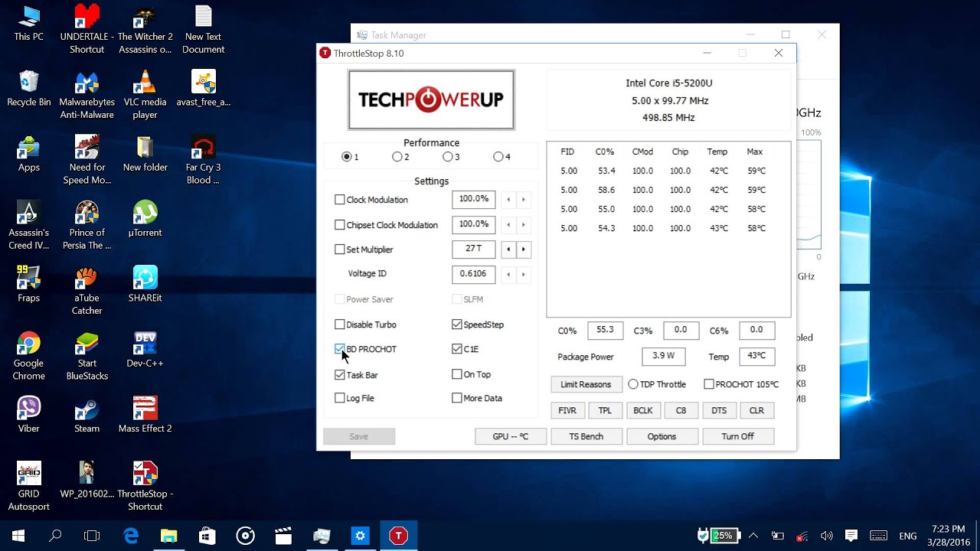Screen dimensions: 980x551
Task: Click the GPU temperature button
Action: (x=510, y=436)
